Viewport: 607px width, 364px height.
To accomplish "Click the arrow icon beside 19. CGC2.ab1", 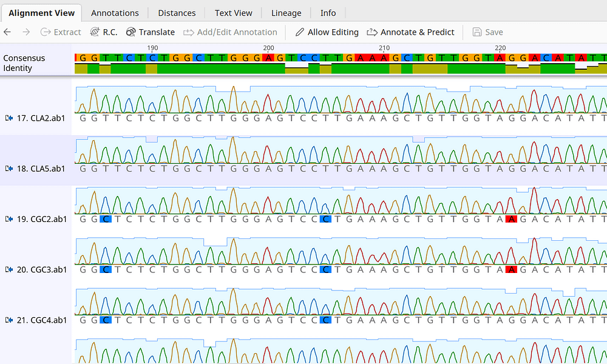I will [x=9, y=219].
